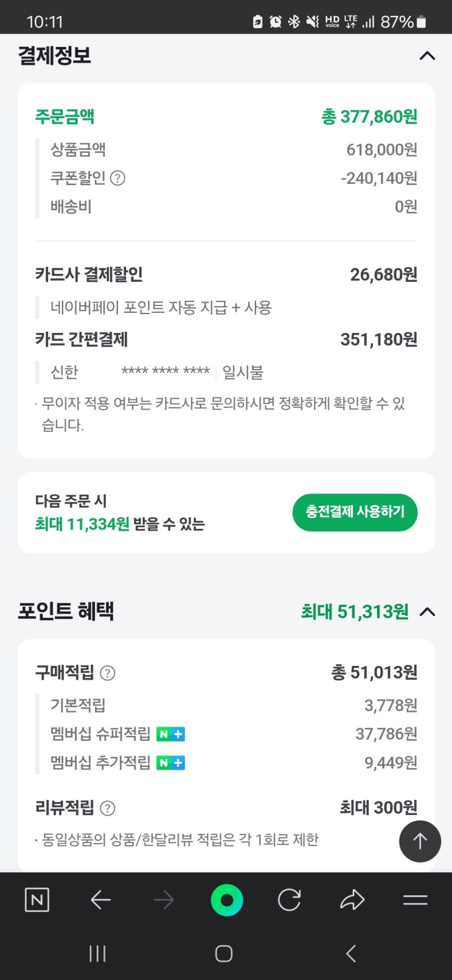Open the browser hamburger menu
452x980 pixels.
(415, 900)
